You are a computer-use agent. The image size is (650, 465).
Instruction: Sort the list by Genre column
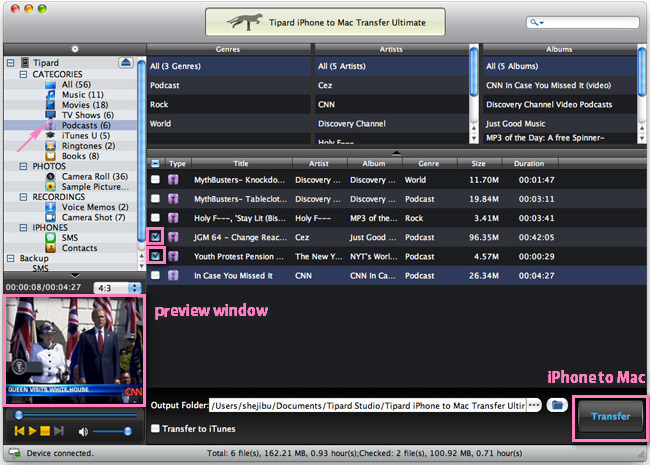coord(429,163)
